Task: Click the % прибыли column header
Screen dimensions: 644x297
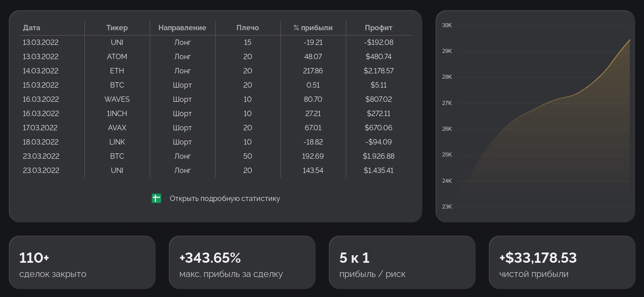Action: pyautogui.click(x=313, y=28)
